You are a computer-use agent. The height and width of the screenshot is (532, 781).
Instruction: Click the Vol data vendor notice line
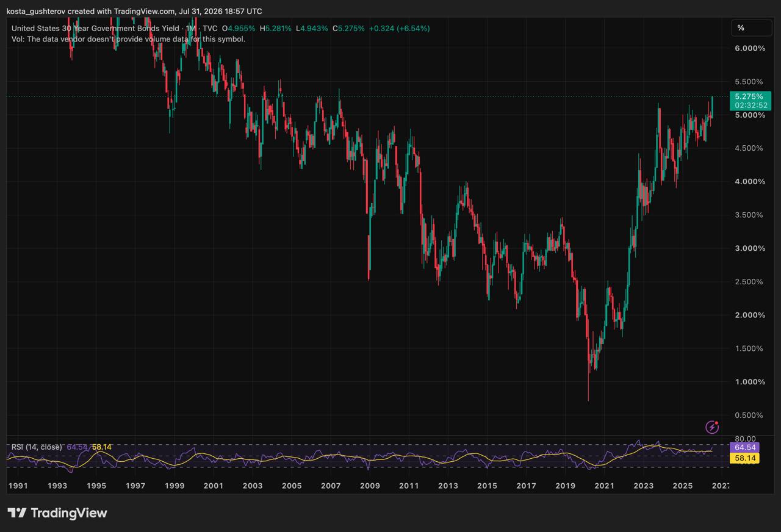[x=129, y=39]
